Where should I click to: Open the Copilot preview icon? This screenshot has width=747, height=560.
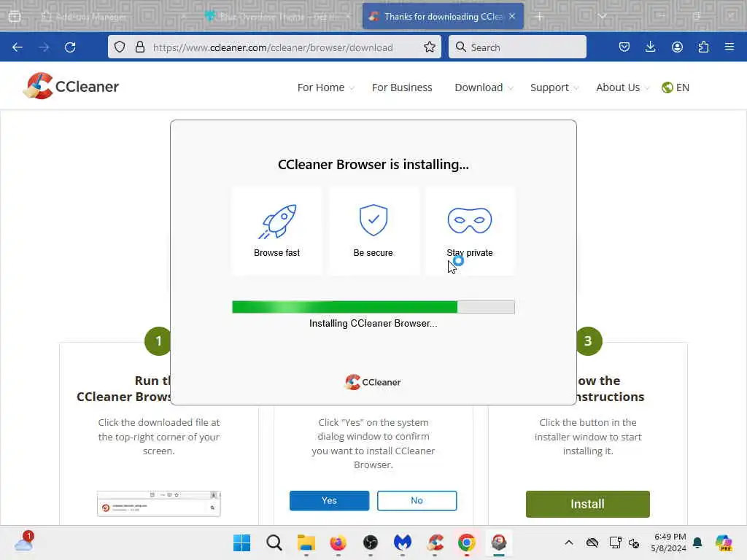pos(724,542)
